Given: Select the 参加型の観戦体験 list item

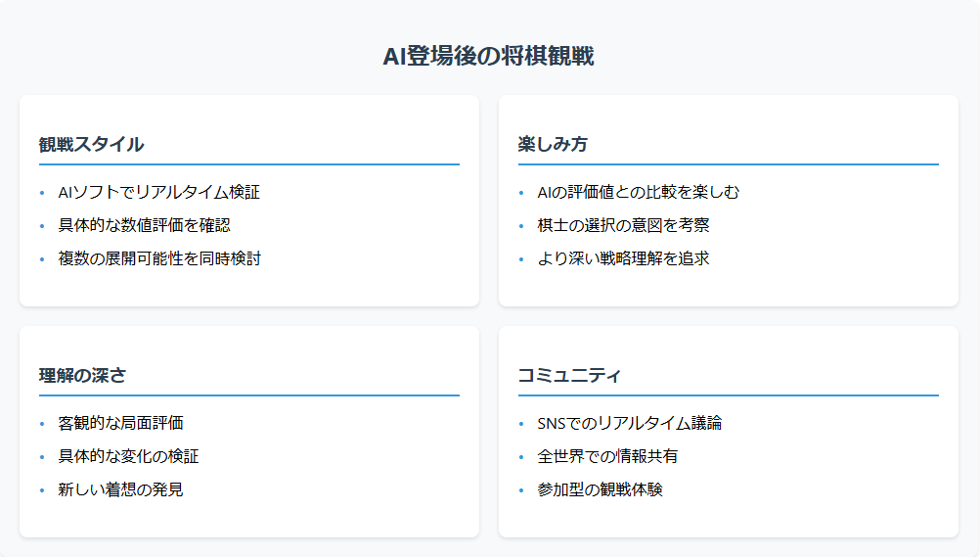Looking at the screenshot, I should (600, 489).
